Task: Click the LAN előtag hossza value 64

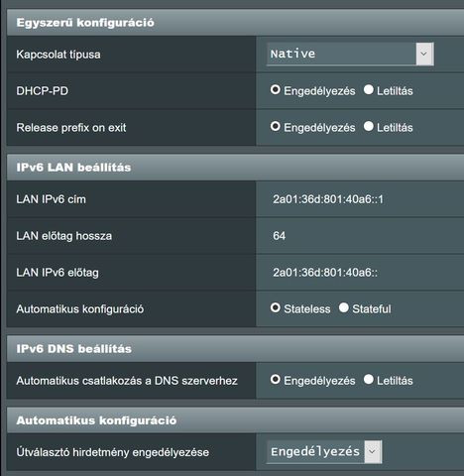Action: [279, 236]
